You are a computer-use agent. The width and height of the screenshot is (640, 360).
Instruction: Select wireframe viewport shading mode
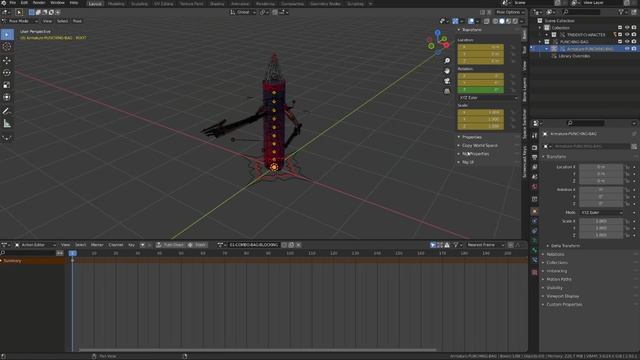click(495, 21)
